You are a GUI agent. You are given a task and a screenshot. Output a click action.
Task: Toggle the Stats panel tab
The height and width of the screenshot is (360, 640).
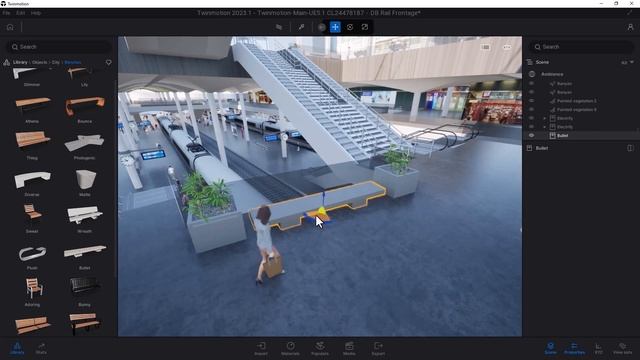click(x=41, y=348)
